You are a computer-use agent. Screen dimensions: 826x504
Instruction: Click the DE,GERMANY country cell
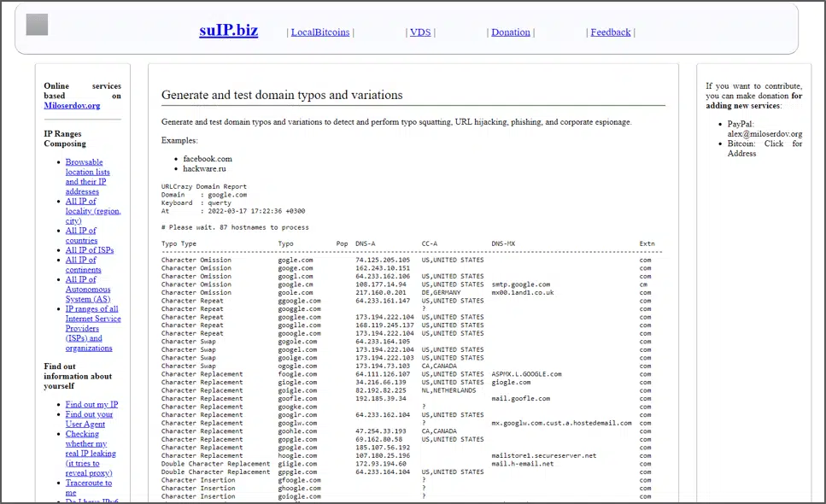pyautogui.click(x=441, y=293)
